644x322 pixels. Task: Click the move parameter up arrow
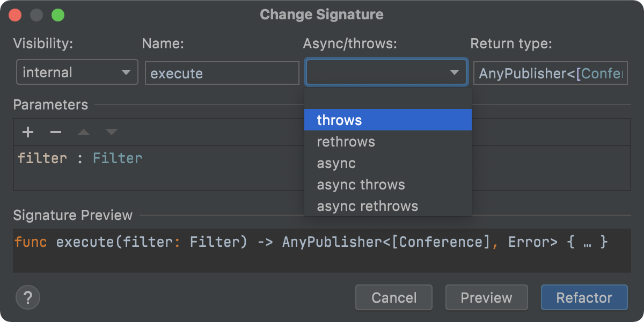coord(83,132)
